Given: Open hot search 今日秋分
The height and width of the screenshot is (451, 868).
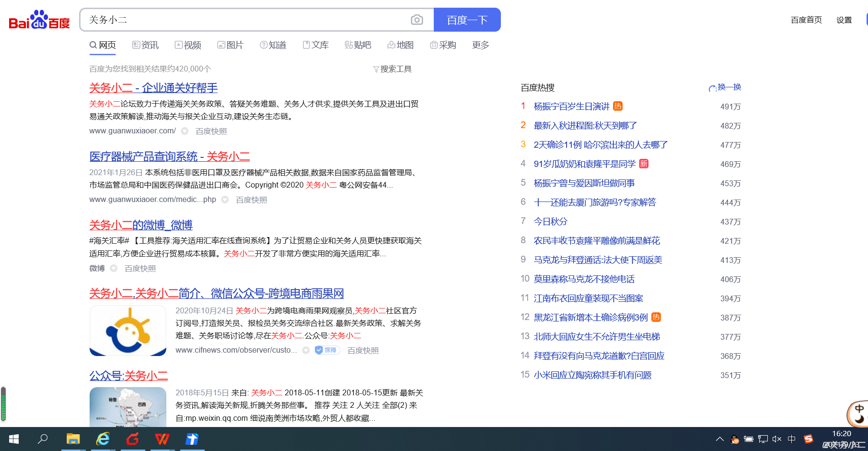Looking at the screenshot, I should click(551, 222).
